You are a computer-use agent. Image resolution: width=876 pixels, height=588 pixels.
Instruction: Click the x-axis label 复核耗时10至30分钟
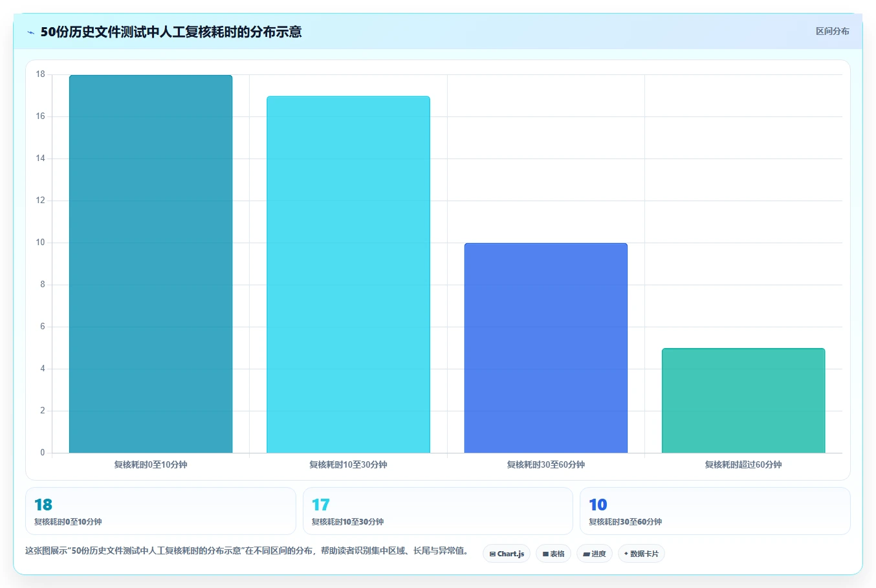348,464
